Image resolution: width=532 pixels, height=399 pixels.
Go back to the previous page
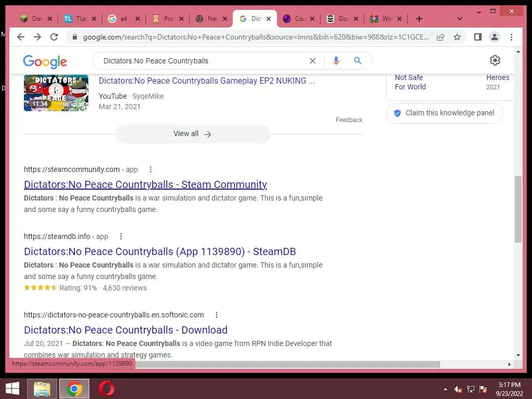tap(21, 37)
